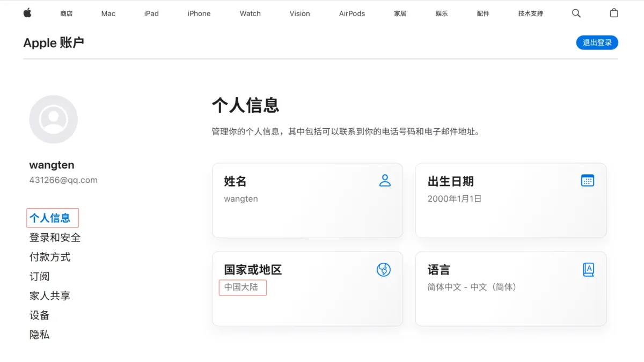Open the 出生日期 card

[511, 201]
